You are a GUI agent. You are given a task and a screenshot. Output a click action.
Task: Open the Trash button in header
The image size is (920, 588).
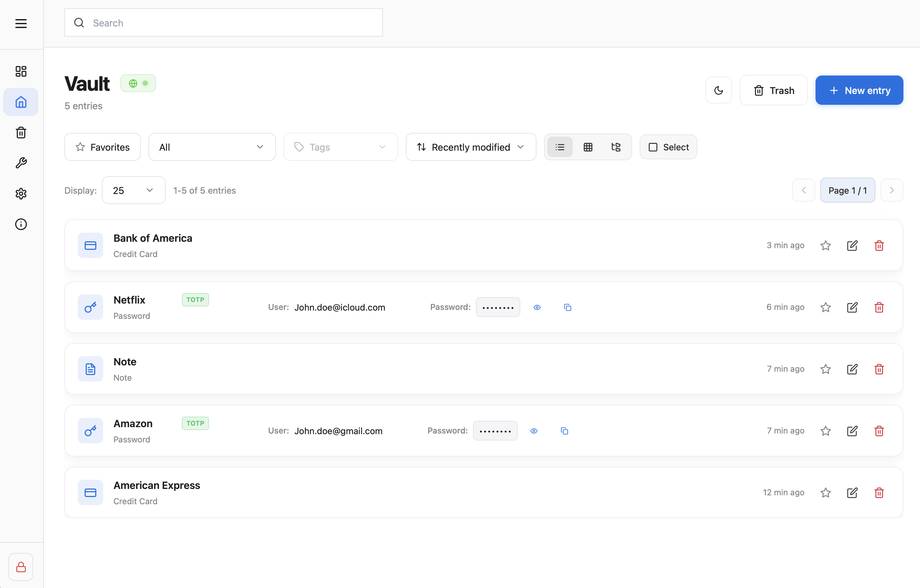click(773, 90)
